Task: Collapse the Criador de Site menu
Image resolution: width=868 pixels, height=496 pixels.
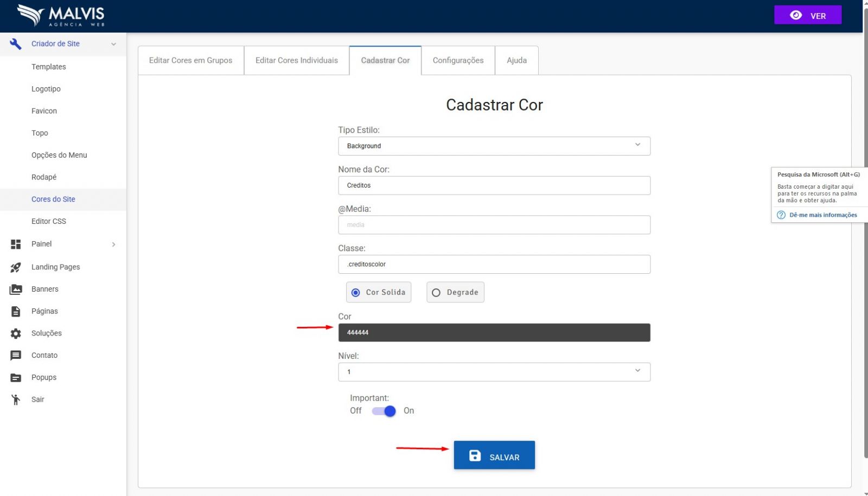Action: [113, 44]
